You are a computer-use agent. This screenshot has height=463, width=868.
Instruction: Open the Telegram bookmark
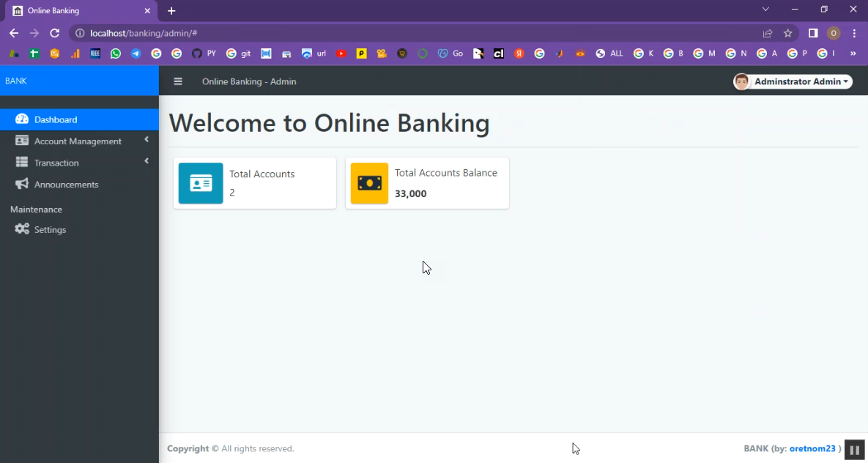136,53
